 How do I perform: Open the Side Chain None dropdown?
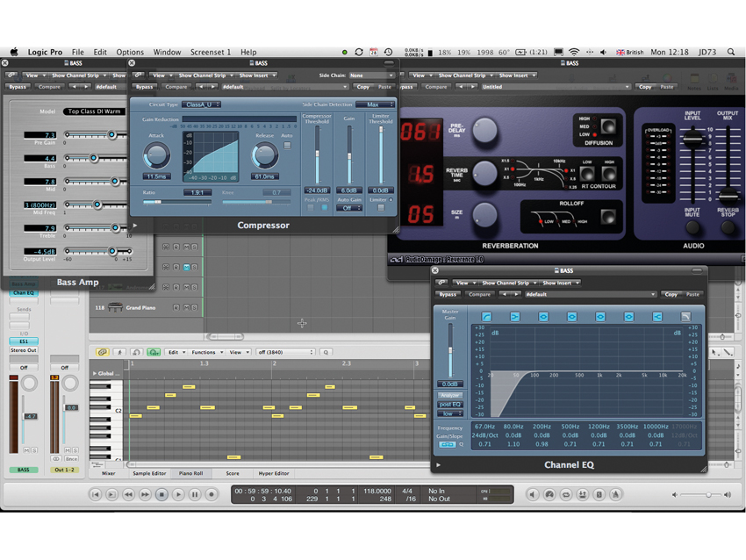[371, 75]
